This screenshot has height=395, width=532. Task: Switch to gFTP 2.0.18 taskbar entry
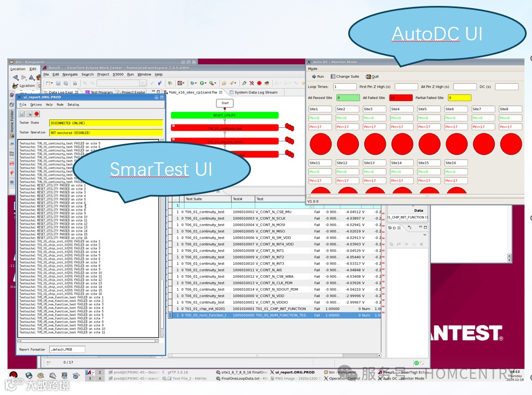click(x=175, y=372)
